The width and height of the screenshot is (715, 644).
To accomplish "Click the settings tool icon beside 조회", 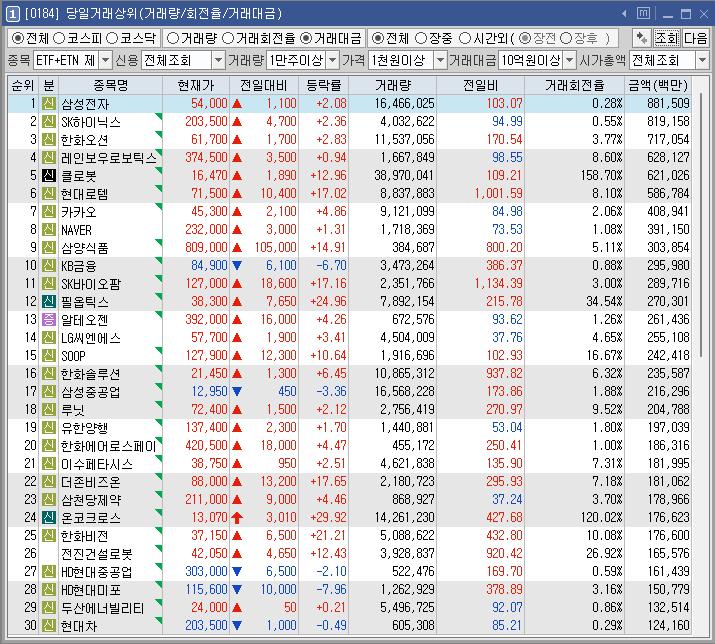I will click(x=642, y=38).
